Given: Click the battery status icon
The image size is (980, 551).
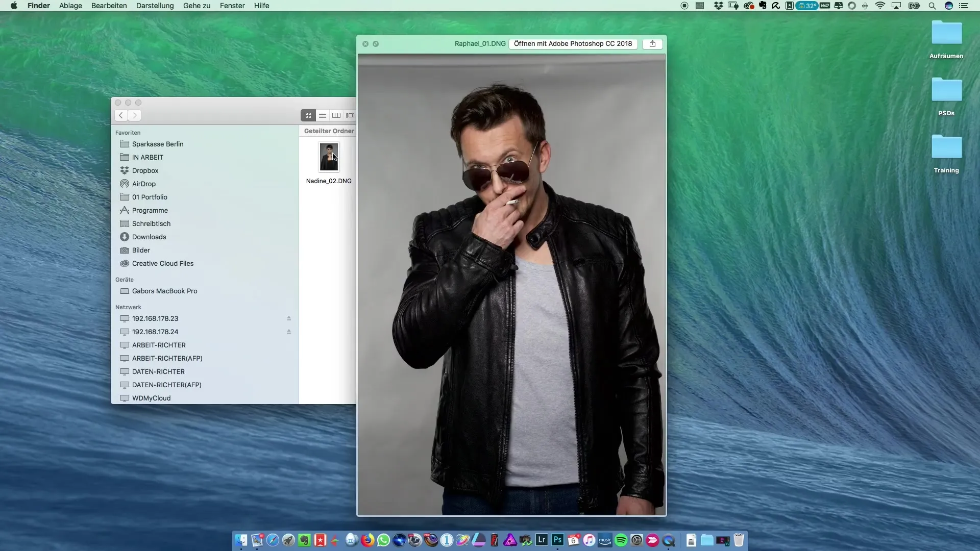Looking at the screenshot, I should tap(914, 6).
